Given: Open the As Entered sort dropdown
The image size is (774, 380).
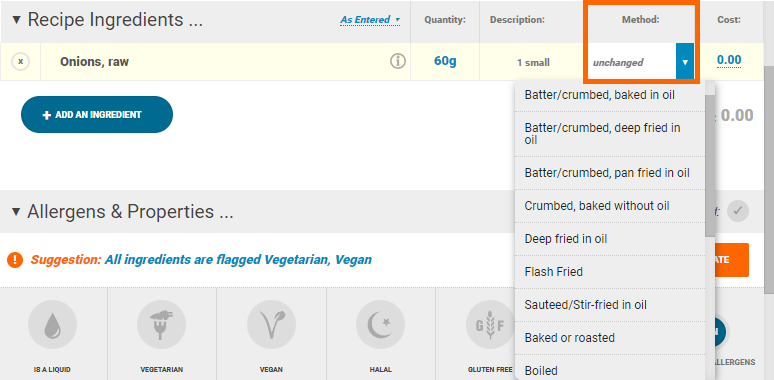Looking at the screenshot, I should [x=370, y=20].
